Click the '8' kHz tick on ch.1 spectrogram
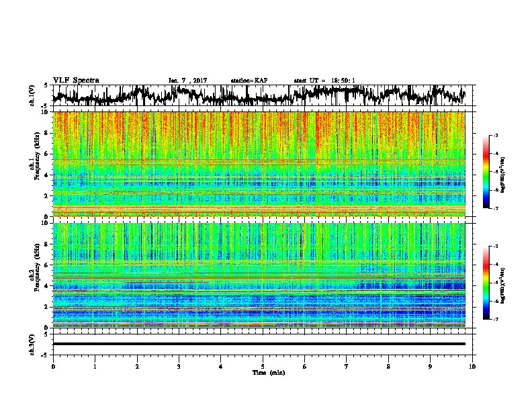Screen dimensions: 532x411 (x=47, y=133)
